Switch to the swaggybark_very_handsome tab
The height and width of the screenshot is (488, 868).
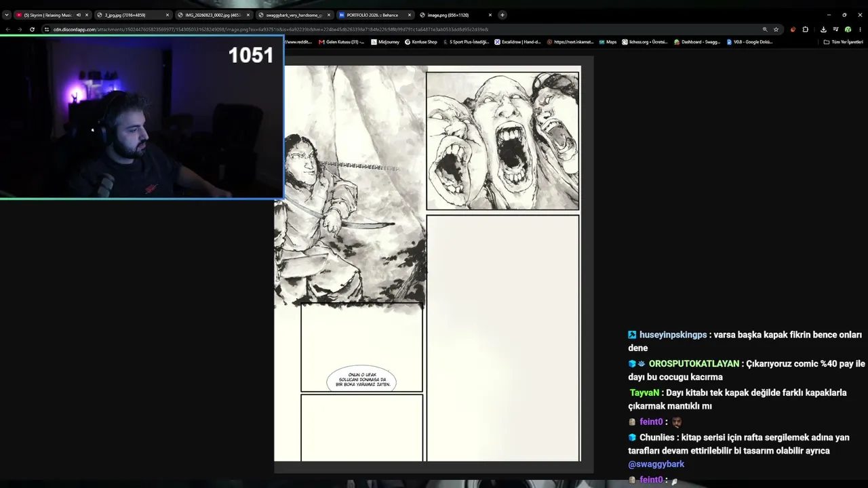click(x=294, y=15)
